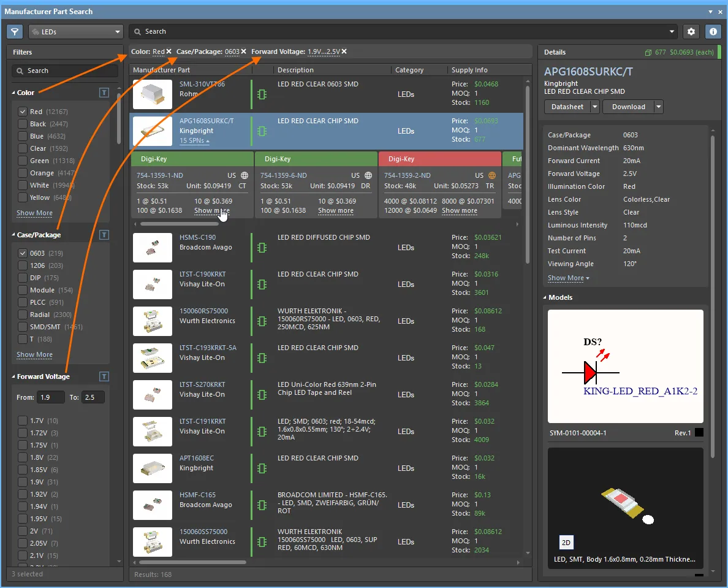The height and width of the screenshot is (588, 728).
Task: Click the globe icon on 754-1359-6-ND card
Action: (x=368, y=175)
